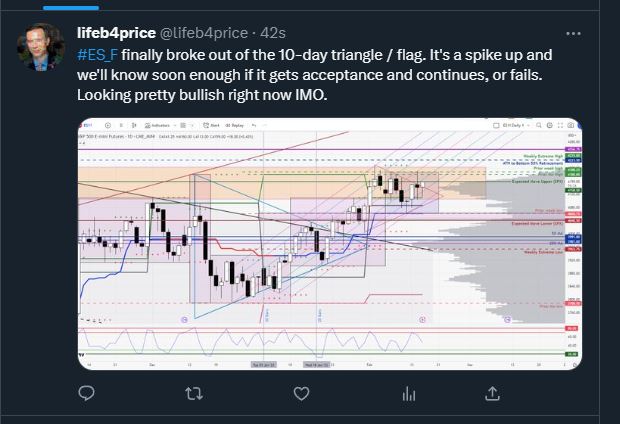The height and width of the screenshot is (424, 620).
Task: Share the tweet via upload icon
Action: pos(492,394)
